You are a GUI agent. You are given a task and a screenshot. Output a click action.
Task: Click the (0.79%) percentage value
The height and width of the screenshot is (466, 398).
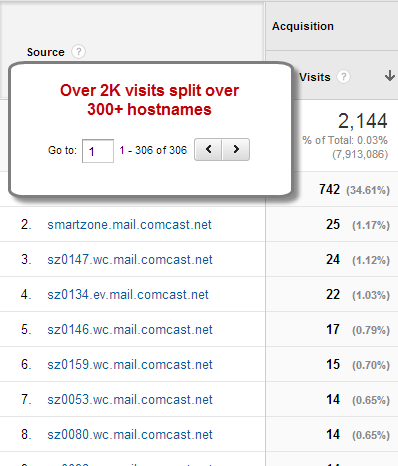(371, 330)
